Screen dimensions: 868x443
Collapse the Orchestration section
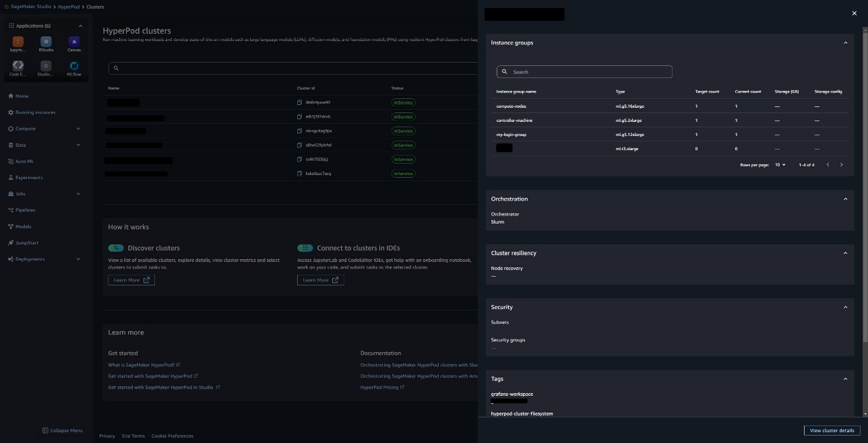(x=846, y=199)
